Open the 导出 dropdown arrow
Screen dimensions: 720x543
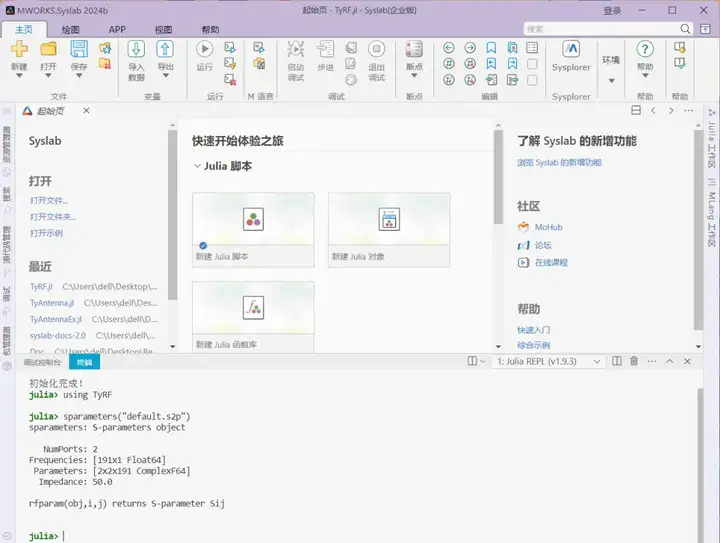[165, 76]
